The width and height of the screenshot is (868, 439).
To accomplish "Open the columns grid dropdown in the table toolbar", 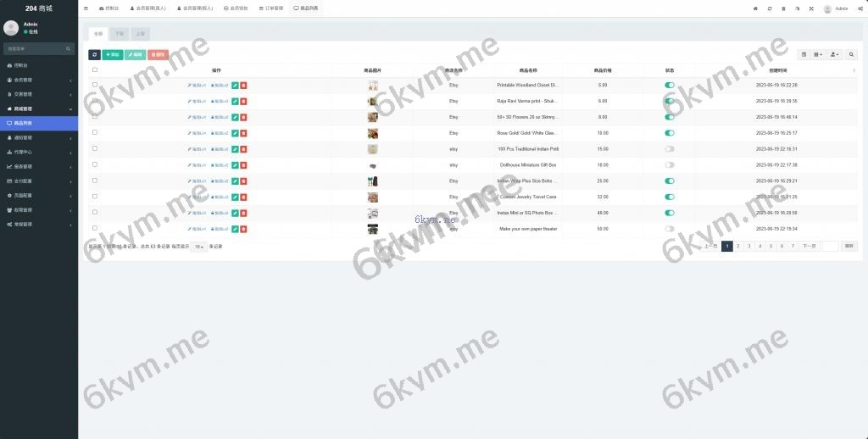I will coord(818,54).
